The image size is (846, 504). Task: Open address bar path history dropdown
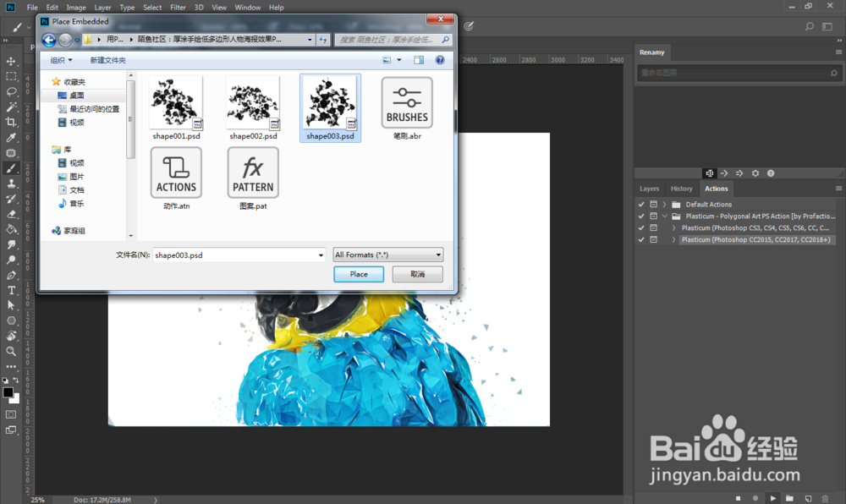tap(310, 40)
